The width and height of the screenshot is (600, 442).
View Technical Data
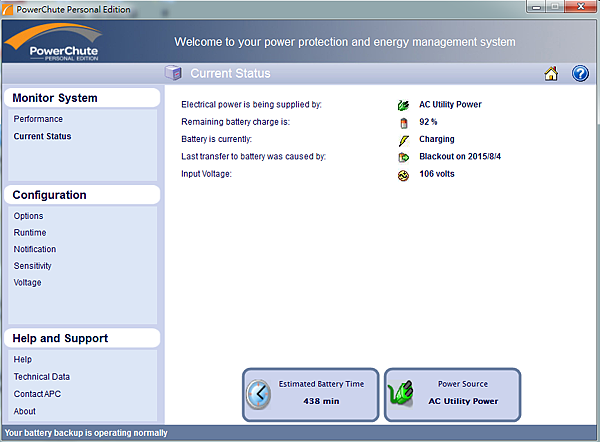42,377
